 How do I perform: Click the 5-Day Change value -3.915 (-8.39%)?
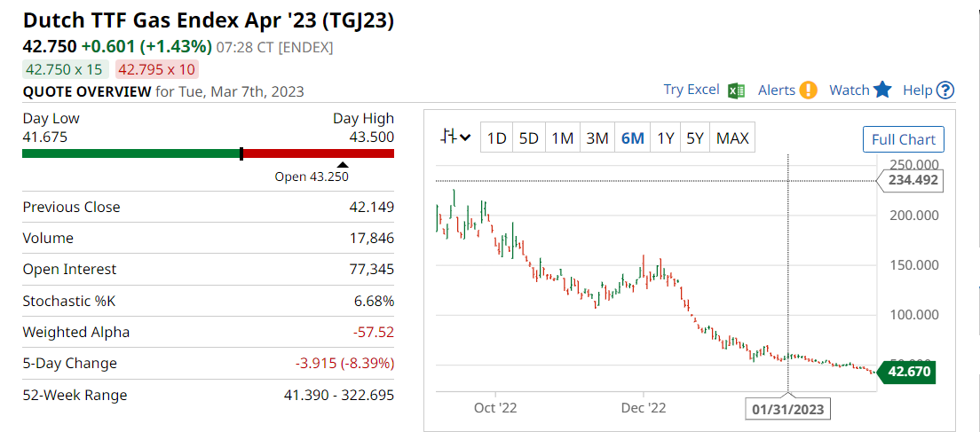click(x=345, y=364)
